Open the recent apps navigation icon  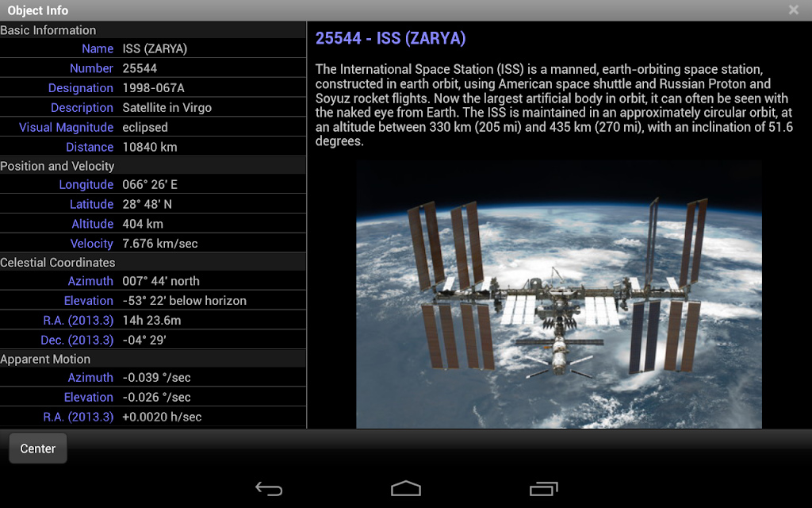click(543, 489)
